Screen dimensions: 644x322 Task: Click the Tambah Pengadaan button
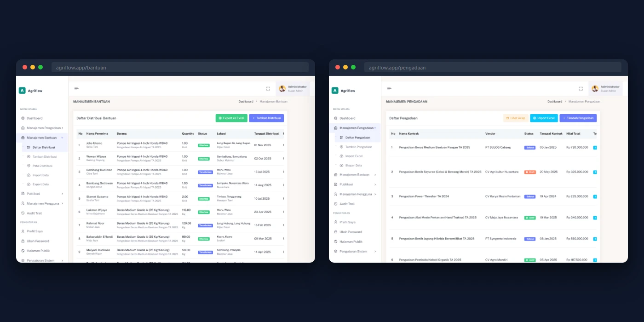578,118
